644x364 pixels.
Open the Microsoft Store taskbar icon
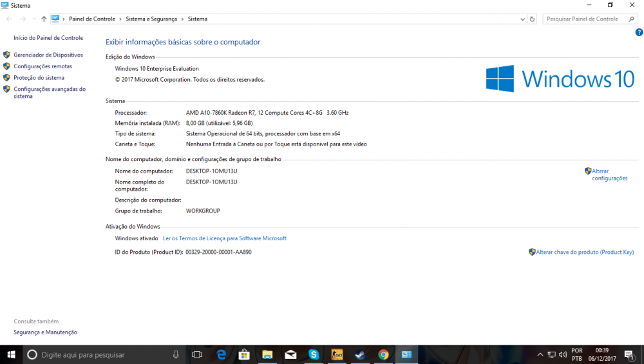pyautogui.click(x=244, y=354)
